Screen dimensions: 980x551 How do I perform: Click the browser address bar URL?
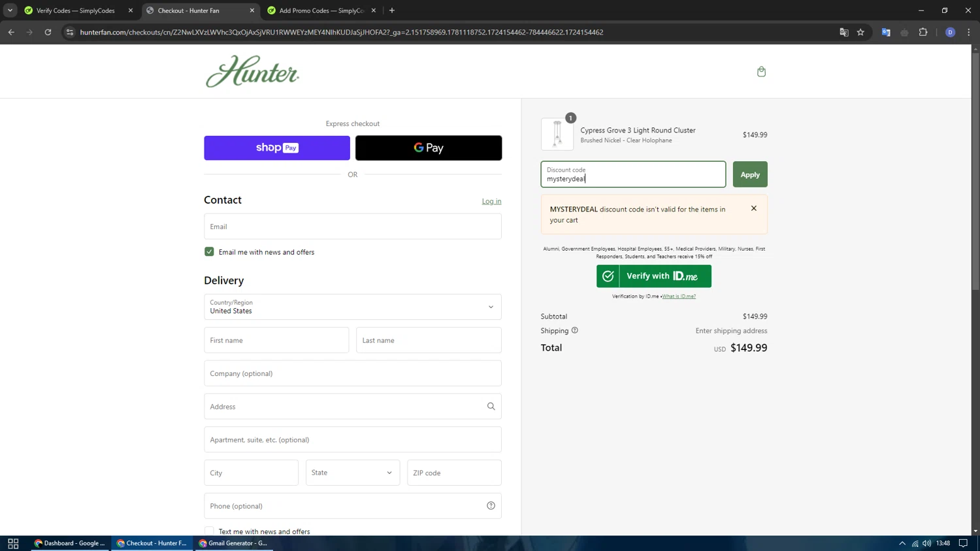(x=342, y=32)
